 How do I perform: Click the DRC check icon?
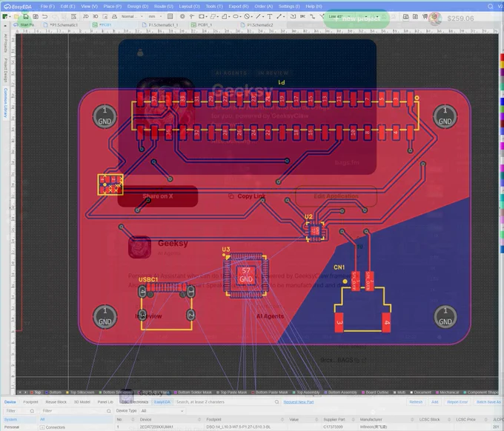tap(302, 16)
